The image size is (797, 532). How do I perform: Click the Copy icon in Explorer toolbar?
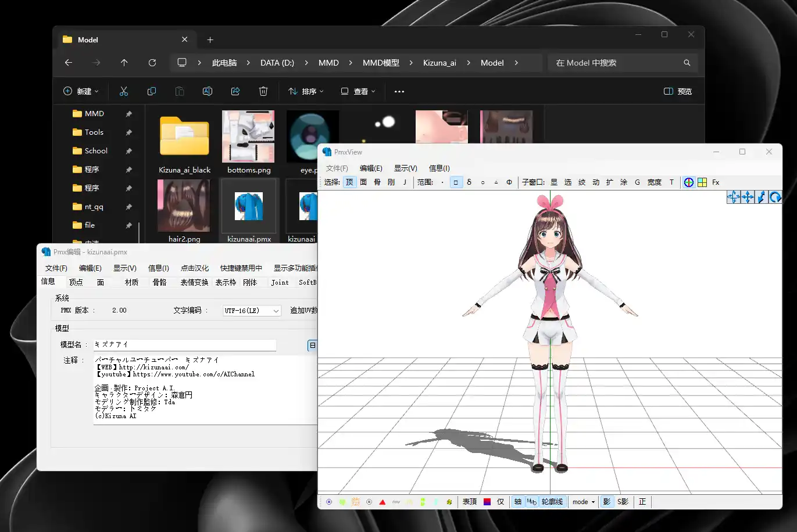point(152,91)
